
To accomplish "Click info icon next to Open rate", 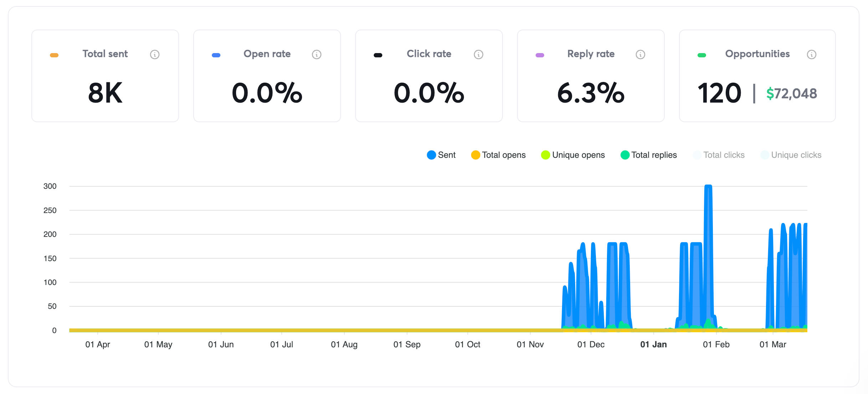I will pyautogui.click(x=316, y=55).
